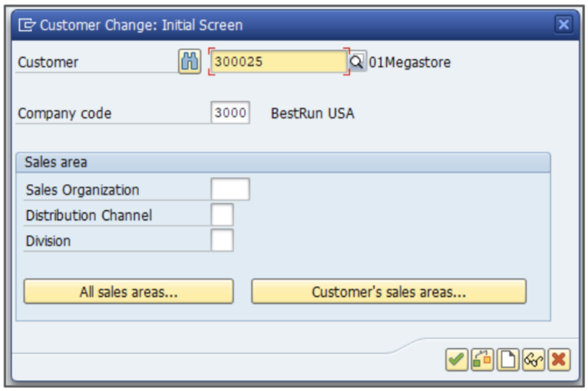Click the Sales area group header
588x391 pixels.
[56, 163]
